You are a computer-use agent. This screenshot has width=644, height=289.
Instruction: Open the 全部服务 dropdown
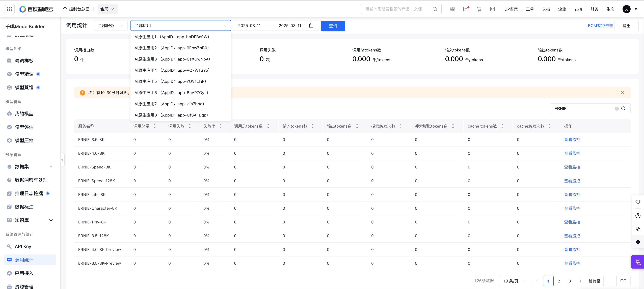(111, 25)
